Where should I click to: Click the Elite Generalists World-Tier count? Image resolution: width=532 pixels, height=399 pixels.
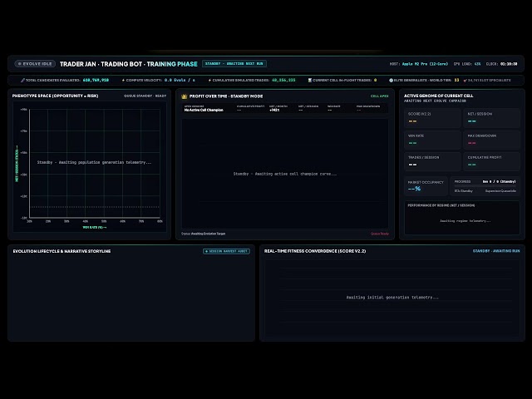click(456, 81)
